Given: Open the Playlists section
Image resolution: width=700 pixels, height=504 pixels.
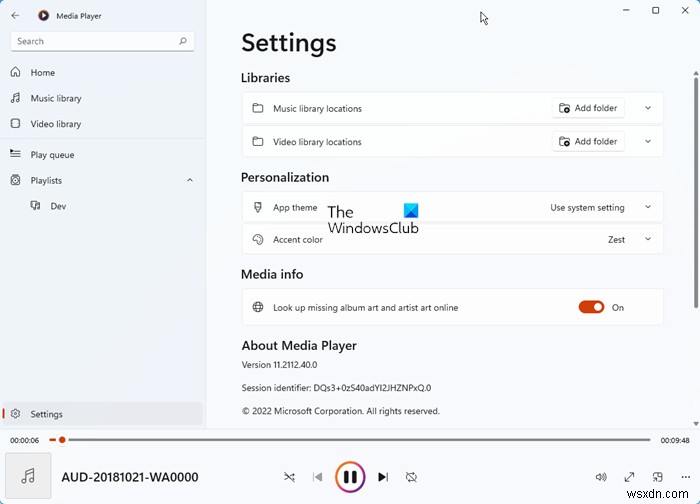Looking at the screenshot, I should pos(102,180).
